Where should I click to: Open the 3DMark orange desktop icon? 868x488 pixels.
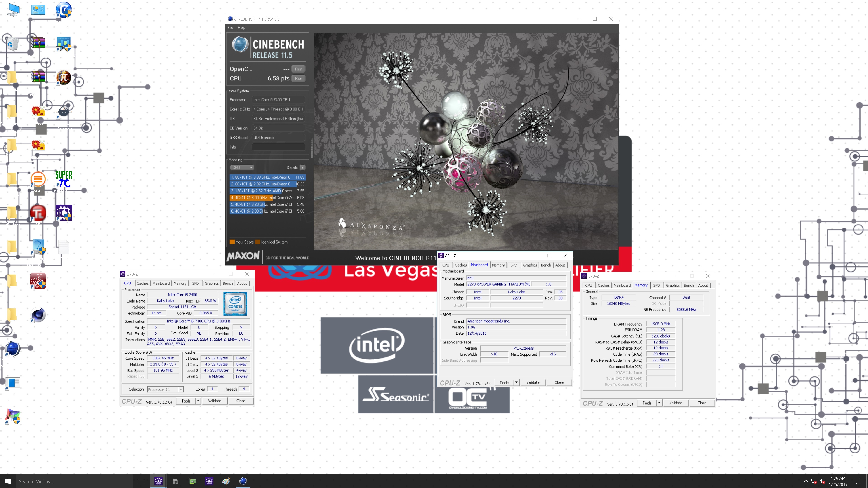pos(38,179)
